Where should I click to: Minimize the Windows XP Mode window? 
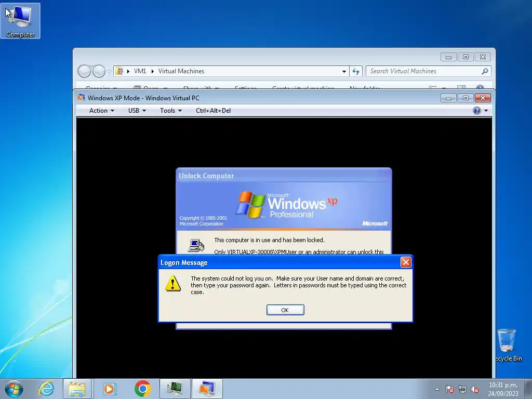[448, 98]
